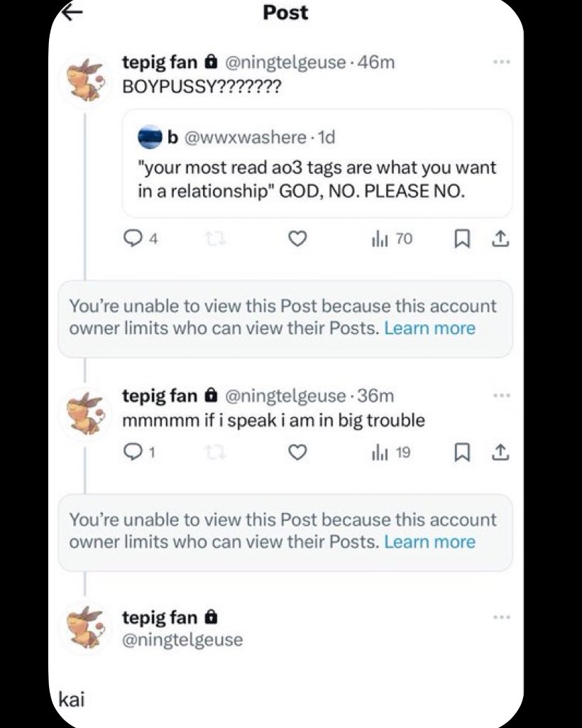Go back using the arrow icon
This screenshot has height=728, width=582.
pyautogui.click(x=72, y=13)
